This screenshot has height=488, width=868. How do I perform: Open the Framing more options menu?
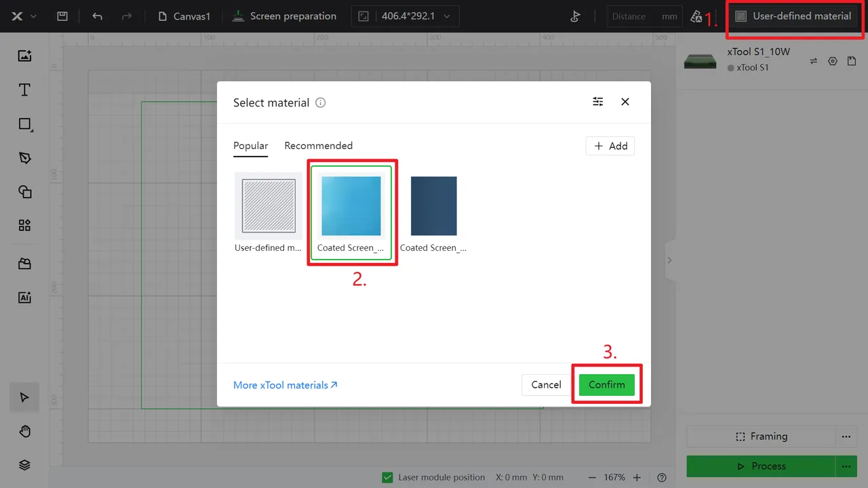[x=846, y=436]
